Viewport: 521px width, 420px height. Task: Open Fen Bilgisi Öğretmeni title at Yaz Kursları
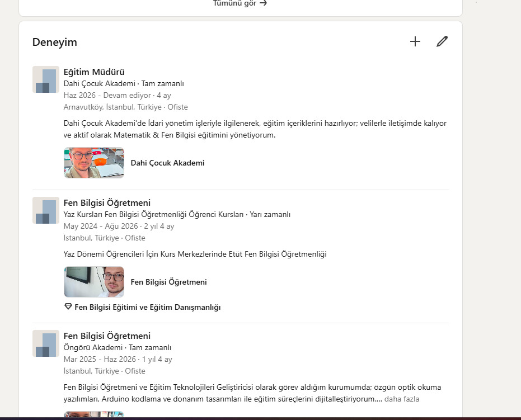point(107,202)
